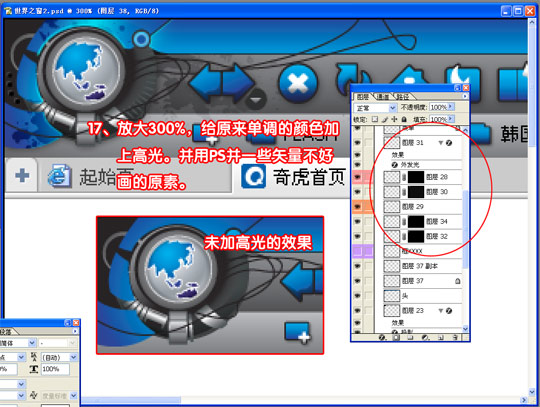Switch to the 通道 channels tab
This screenshot has width=540, height=407.
coord(383,97)
